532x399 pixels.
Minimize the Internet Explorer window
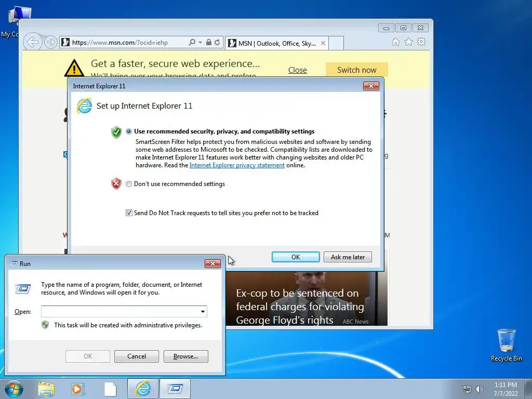coord(386,28)
